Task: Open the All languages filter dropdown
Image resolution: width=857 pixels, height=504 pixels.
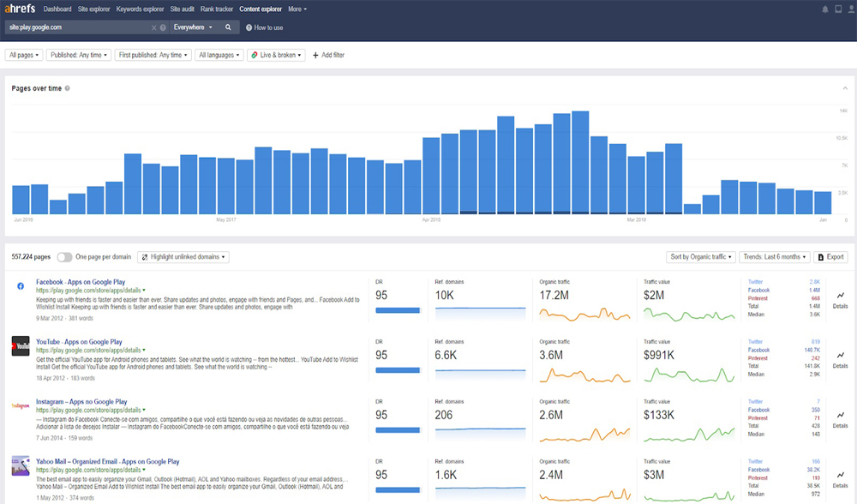Action: (219, 55)
